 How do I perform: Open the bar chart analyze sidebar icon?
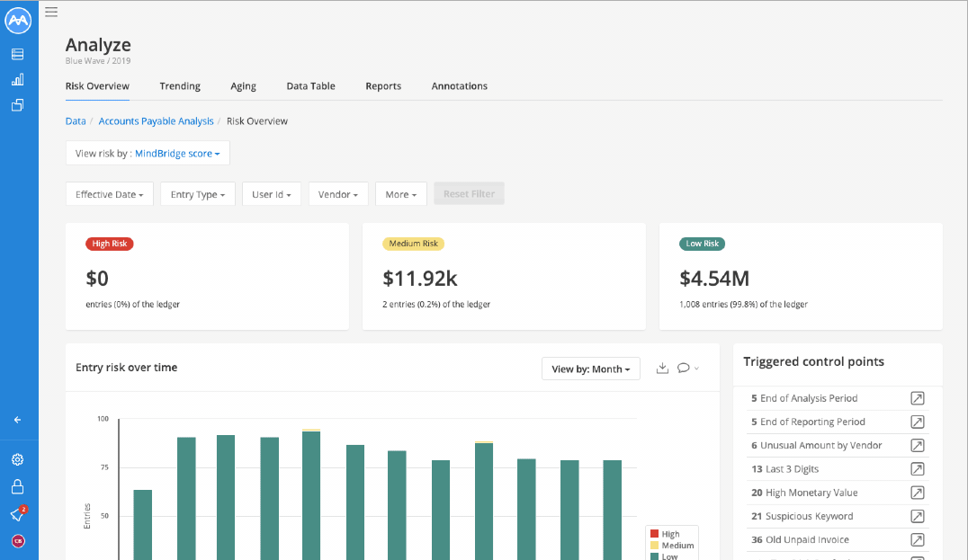click(17, 80)
